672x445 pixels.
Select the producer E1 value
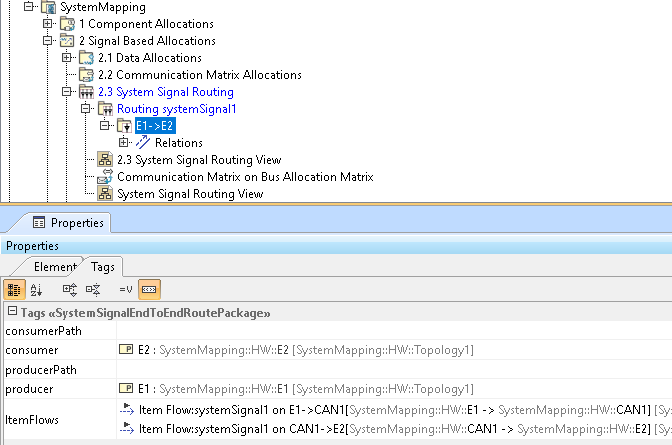tap(306, 389)
